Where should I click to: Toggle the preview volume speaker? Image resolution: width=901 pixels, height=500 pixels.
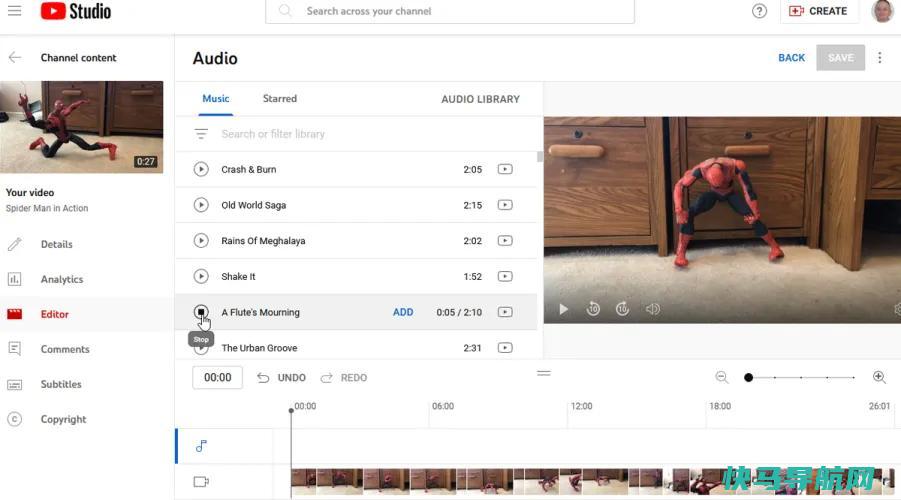652,309
